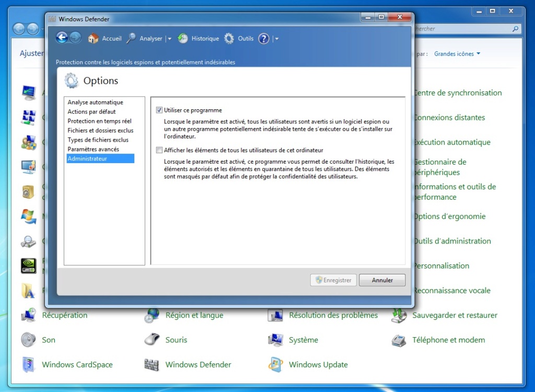Click the Windows flag icon in Control Panel

point(28,216)
